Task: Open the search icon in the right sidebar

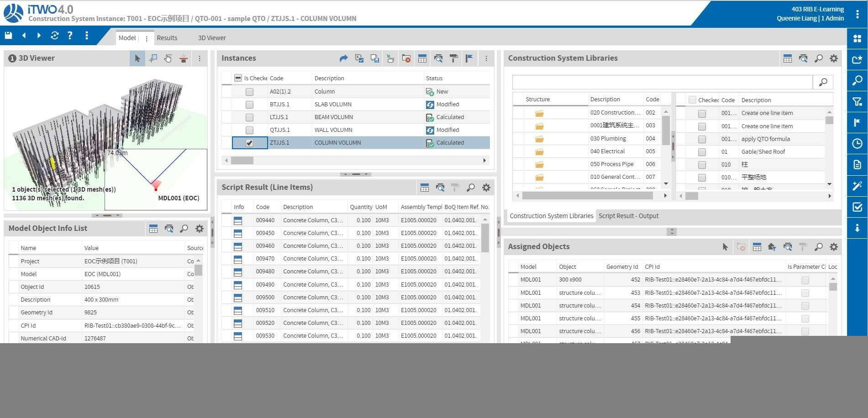Action: tap(857, 81)
